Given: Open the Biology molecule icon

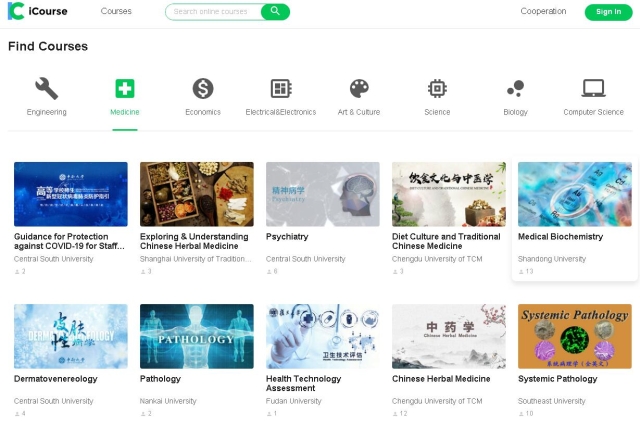Looking at the screenshot, I should [x=515, y=88].
